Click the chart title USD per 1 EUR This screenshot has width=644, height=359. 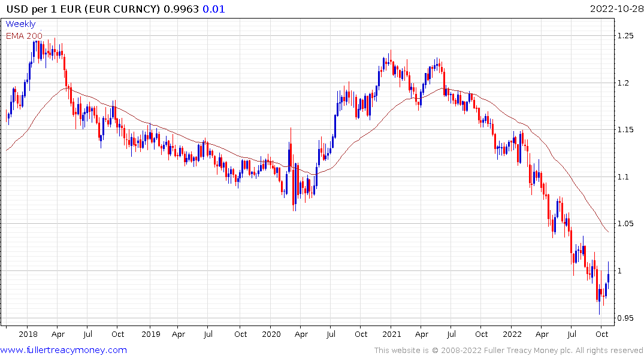pos(44,9)
